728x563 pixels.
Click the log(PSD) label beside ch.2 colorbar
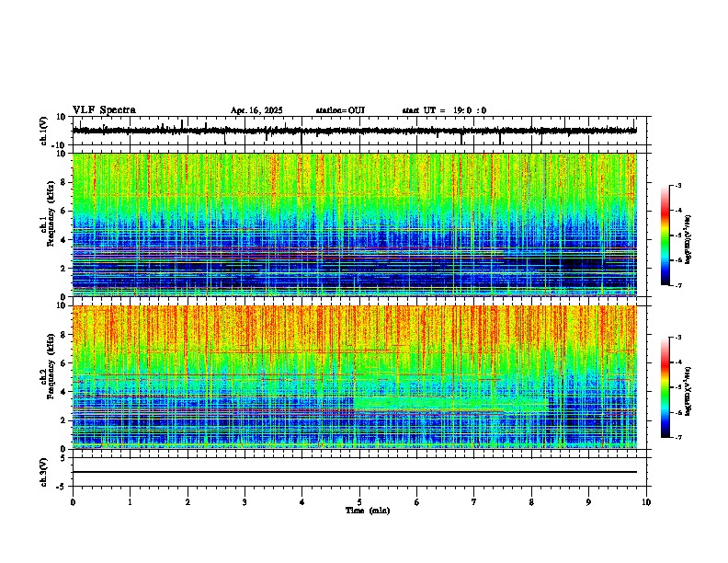tap(688, 391)
